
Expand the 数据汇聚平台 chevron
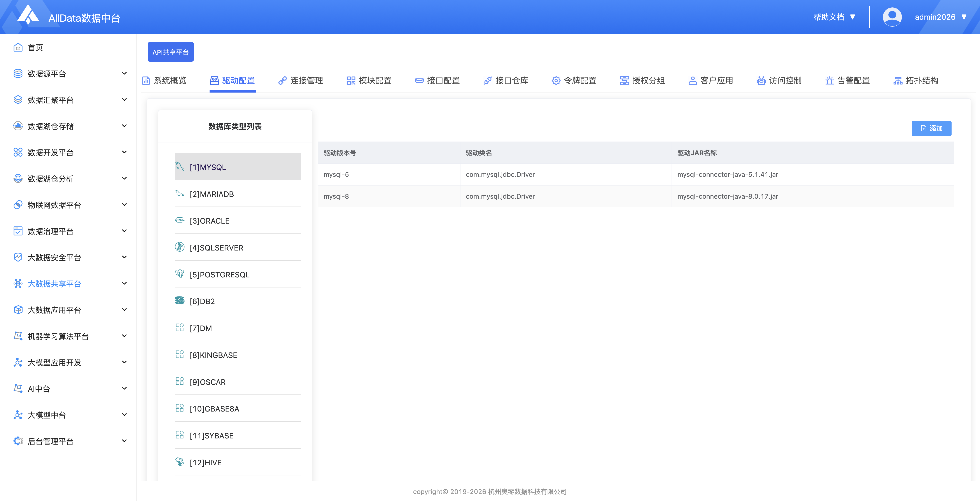(x=124, y=99)
